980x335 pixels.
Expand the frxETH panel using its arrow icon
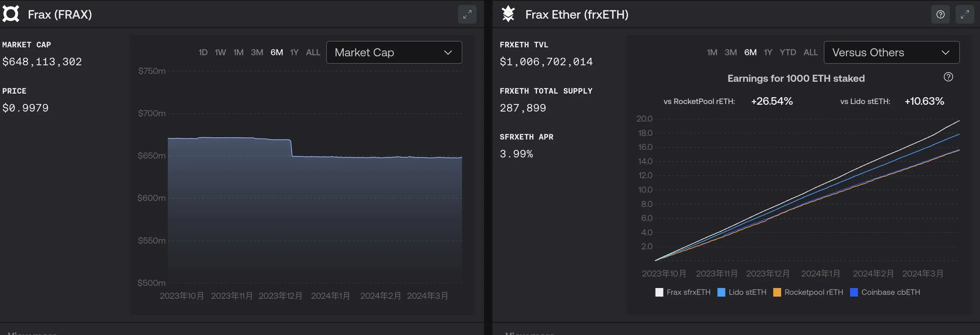965,14
